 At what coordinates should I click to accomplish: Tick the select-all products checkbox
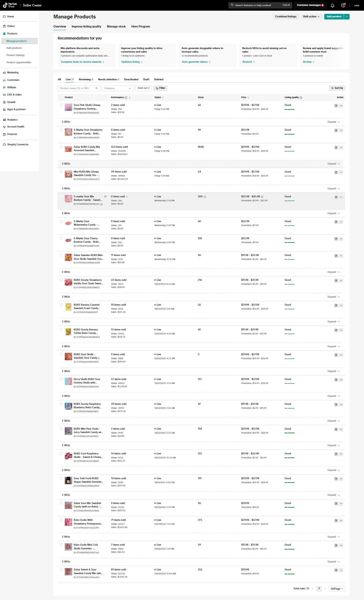click(x=61, y=98)
